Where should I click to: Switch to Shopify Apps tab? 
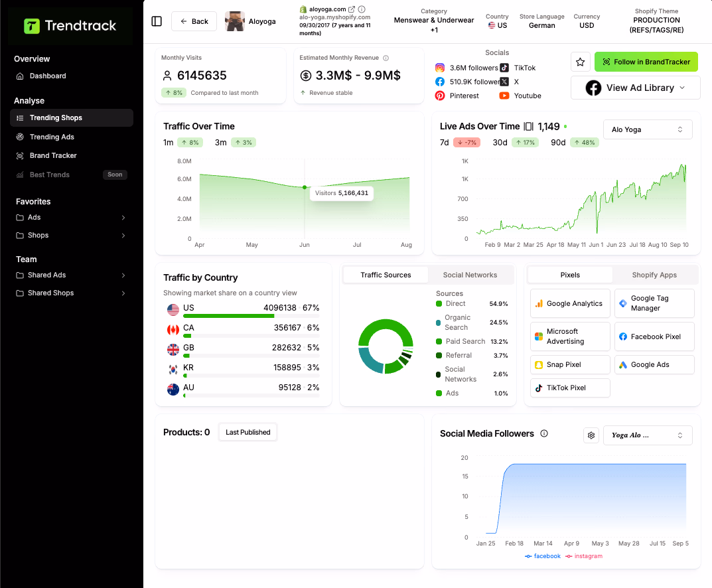click(654, 275)
